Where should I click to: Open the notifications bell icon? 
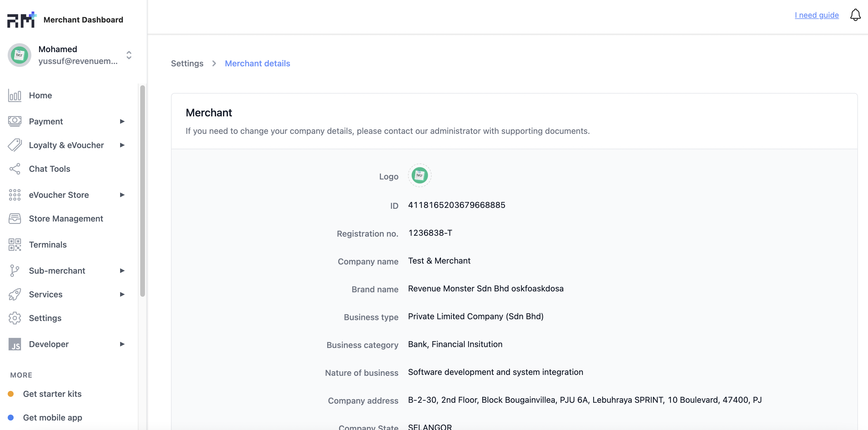click(855, 15)
